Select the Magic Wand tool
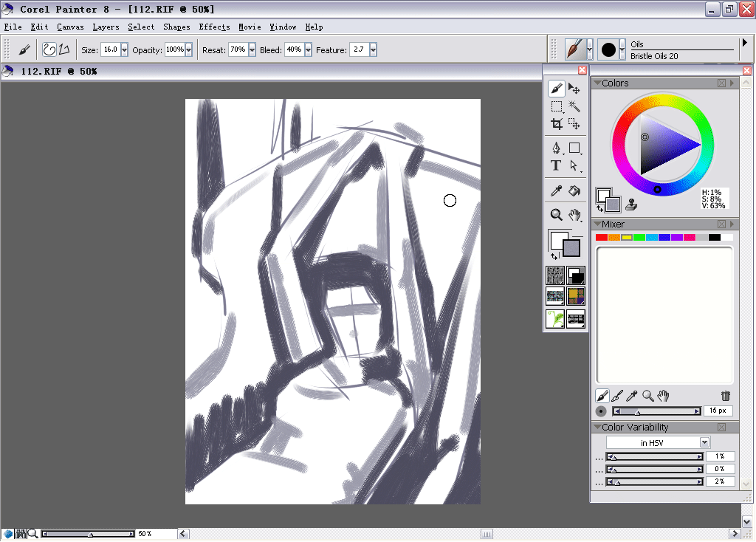Screen dimensions: 756x542 pyautogui.click(x=574, y=106)
